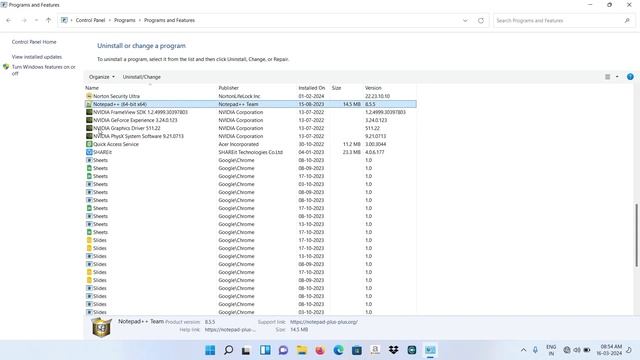Select NVIDIA GeForce Experience 3.24.0.123

(x=251, y=120)
